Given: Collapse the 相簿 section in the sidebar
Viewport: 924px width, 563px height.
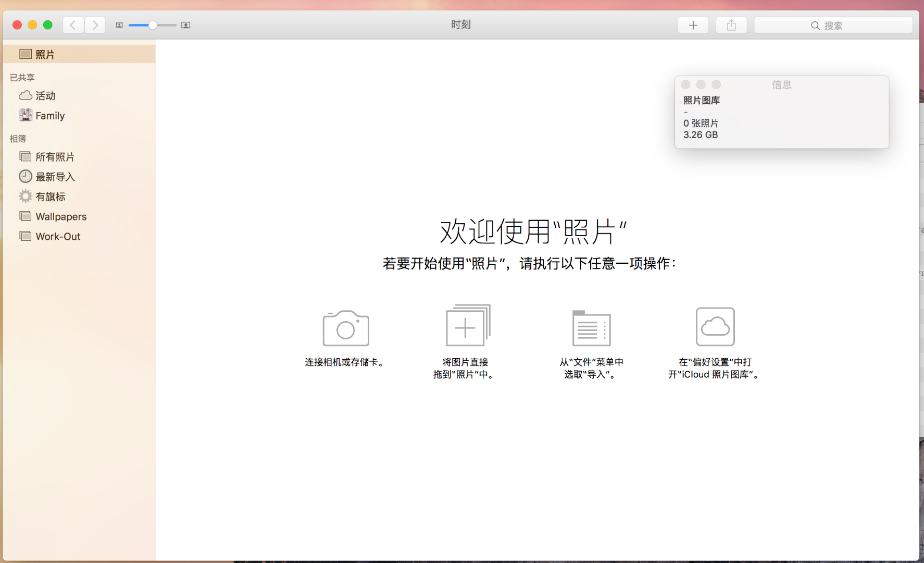Looking at the screenshot, I should pyautogui.click(x=18, y=139).
